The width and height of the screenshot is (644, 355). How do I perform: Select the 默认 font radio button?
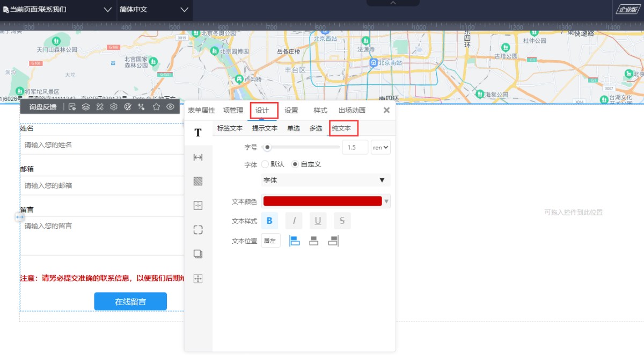pos(265,164)
